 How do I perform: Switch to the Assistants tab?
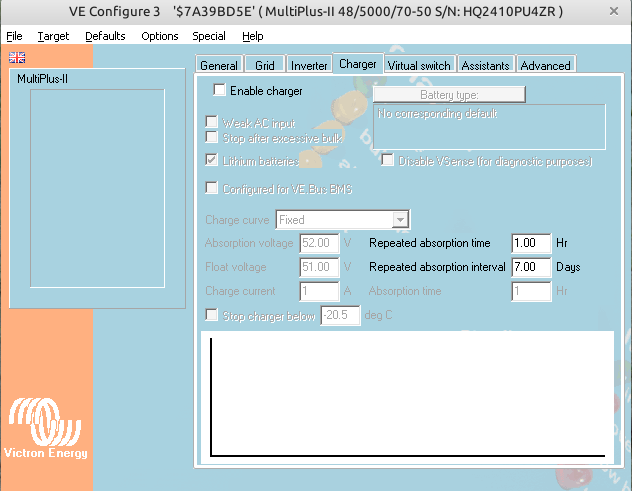[x=486, y=65]
